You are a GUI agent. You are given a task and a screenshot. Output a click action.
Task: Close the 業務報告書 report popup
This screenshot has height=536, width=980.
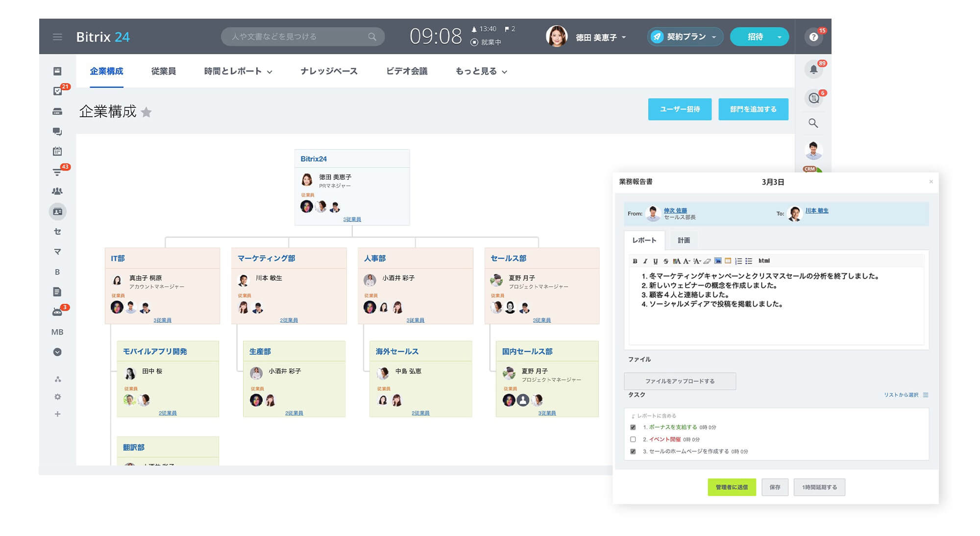pos(931,182)
